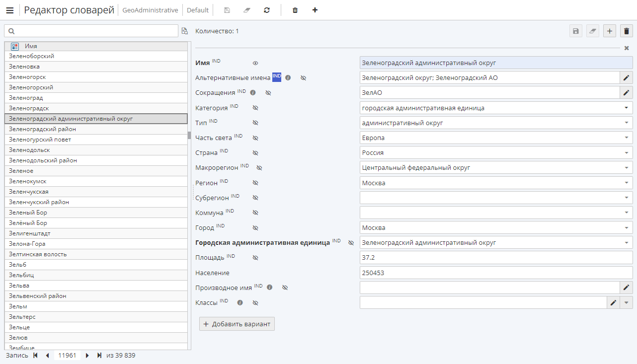The image size is (637, 364).
Task: Select Зелигенштадт in the list
Action: click(x=96, y=233)
